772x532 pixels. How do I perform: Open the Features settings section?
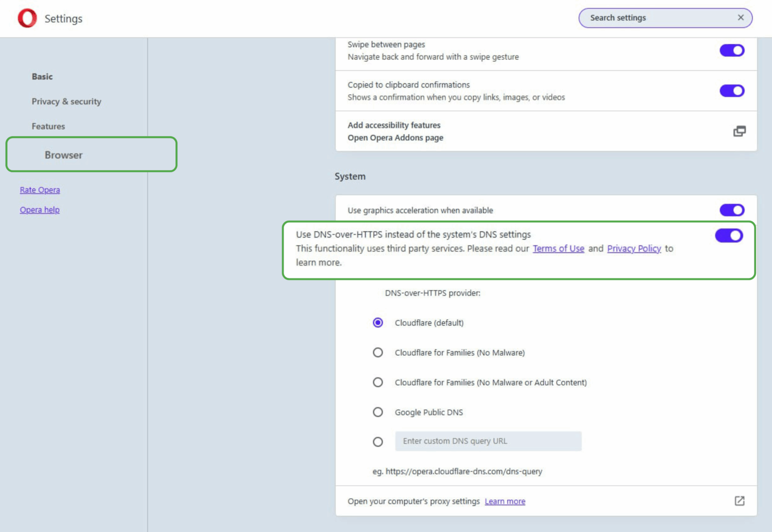click(48, 126)
